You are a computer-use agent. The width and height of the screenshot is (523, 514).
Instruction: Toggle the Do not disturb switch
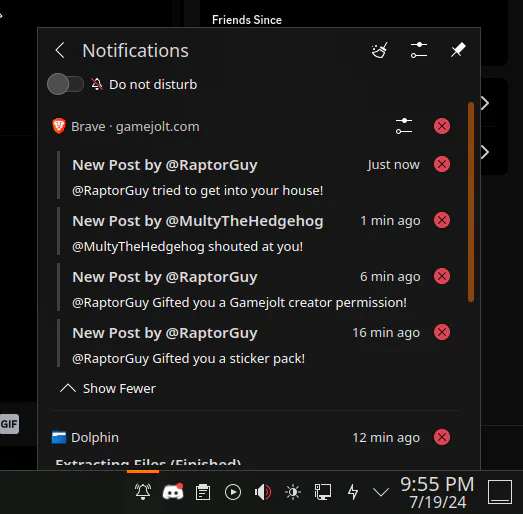[65, 84]
